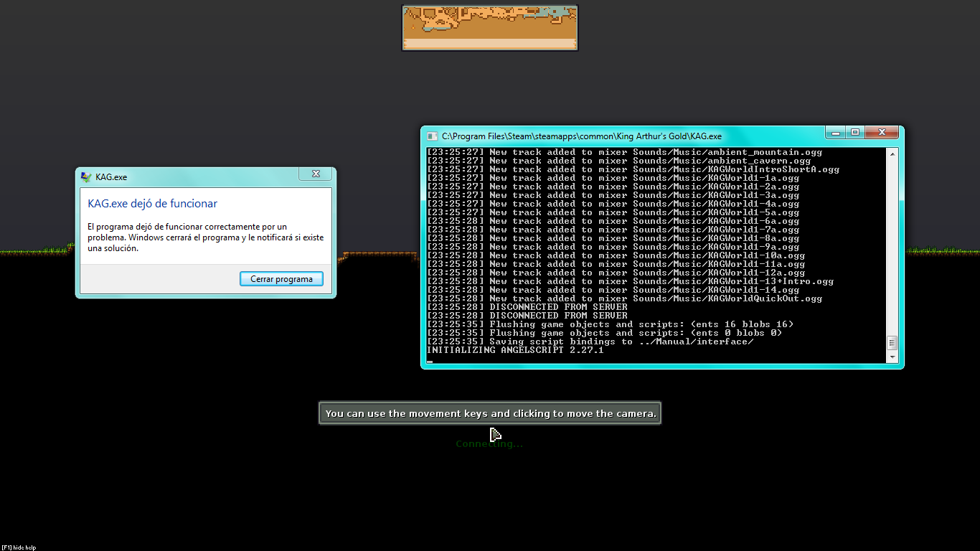The image size is (980, 551).
Task: Minimize the KAG.exe console window
Action: [835, 133]
